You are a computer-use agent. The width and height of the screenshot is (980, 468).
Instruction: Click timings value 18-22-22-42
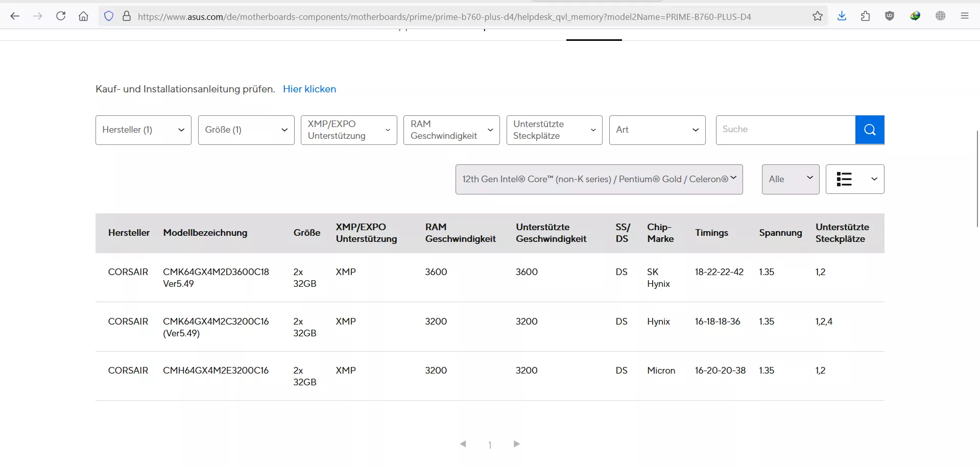click(x=719, y=272)
